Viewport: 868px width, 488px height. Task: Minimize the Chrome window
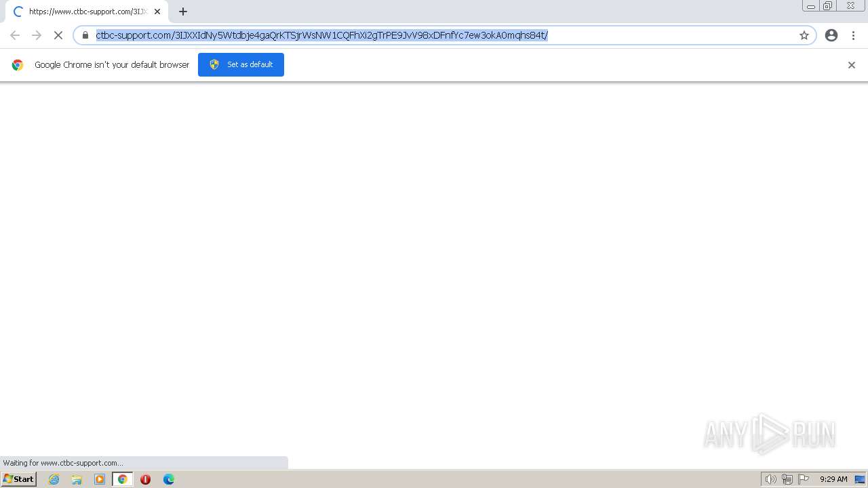coord(810,6)
